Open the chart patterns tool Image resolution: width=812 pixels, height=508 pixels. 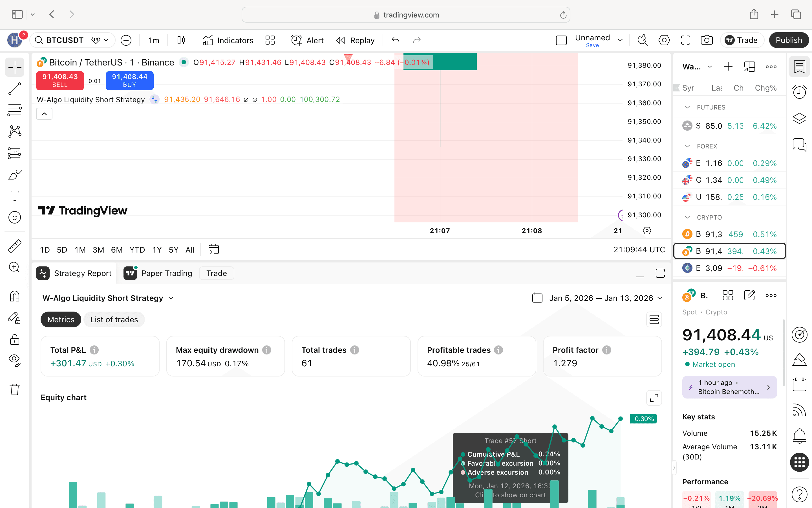click(14, 131)
